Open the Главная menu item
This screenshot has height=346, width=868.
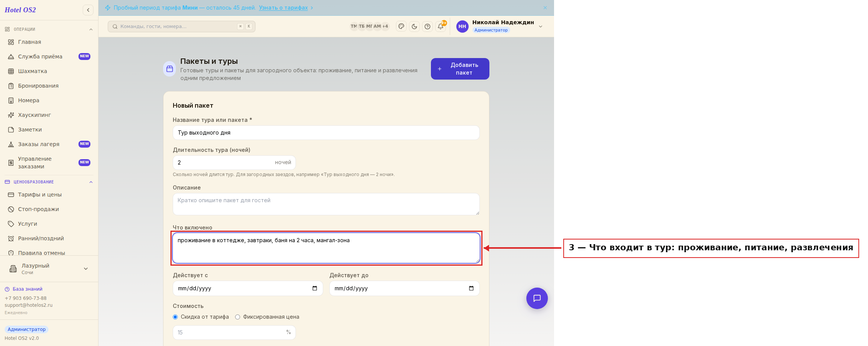pos(49,42)
